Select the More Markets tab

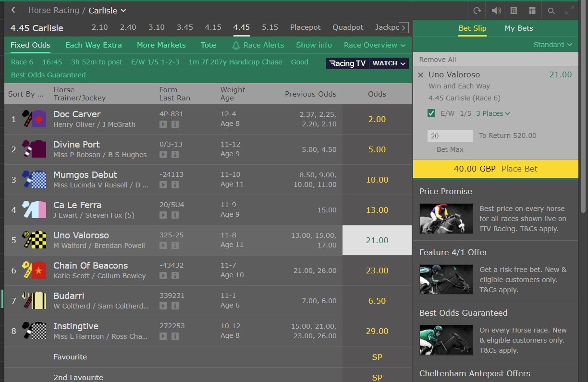[161, 45]
